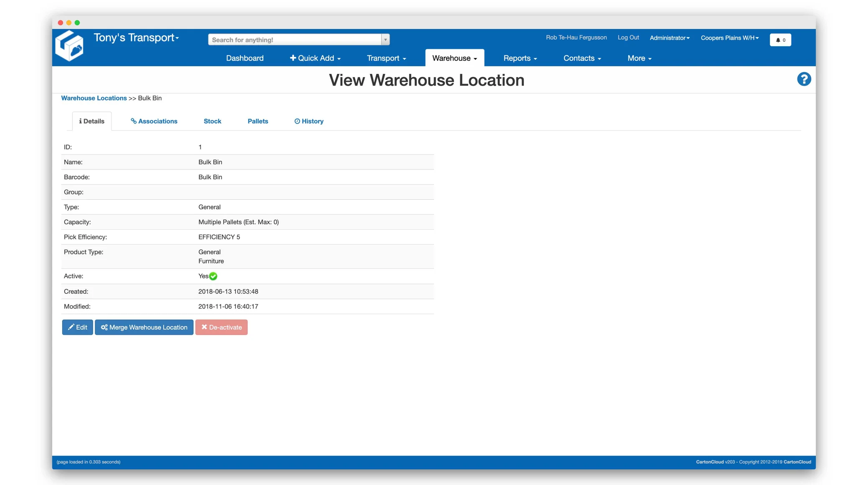
Task: Open the Administrator role dropdown
Action: point(669,38)
